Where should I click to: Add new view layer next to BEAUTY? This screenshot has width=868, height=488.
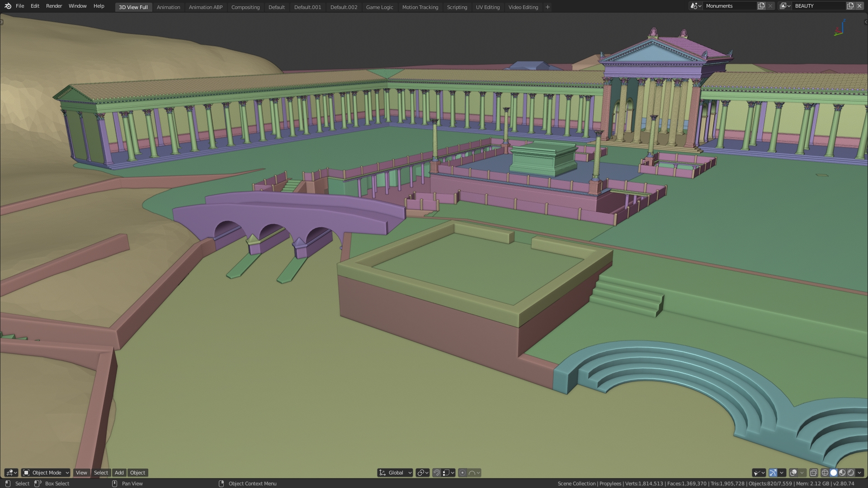pos(850,6)
